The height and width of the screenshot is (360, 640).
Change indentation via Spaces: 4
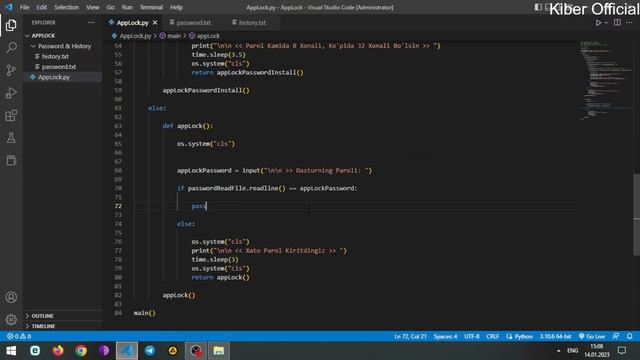pos(445,336)
